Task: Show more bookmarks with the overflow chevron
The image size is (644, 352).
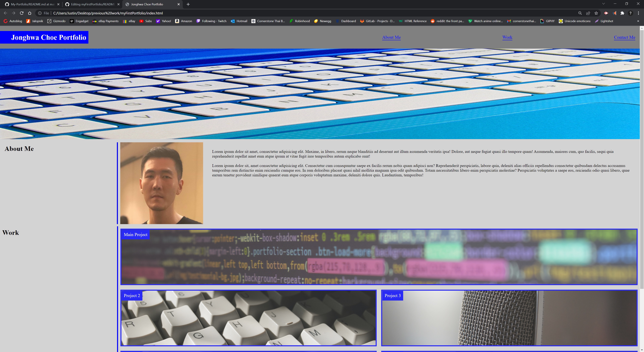Action: tap(638, 21)
